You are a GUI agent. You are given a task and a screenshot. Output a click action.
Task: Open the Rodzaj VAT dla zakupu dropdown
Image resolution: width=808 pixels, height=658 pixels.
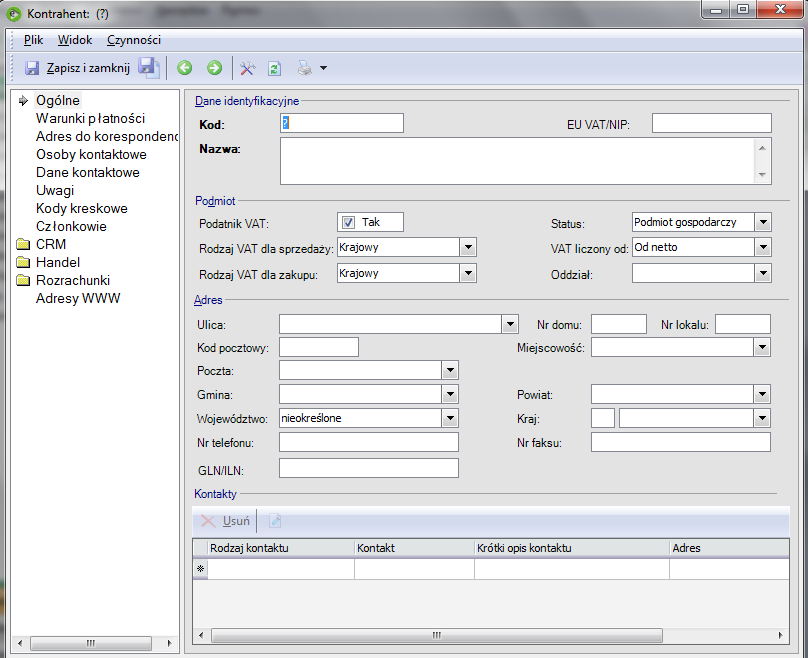point(468,273)
